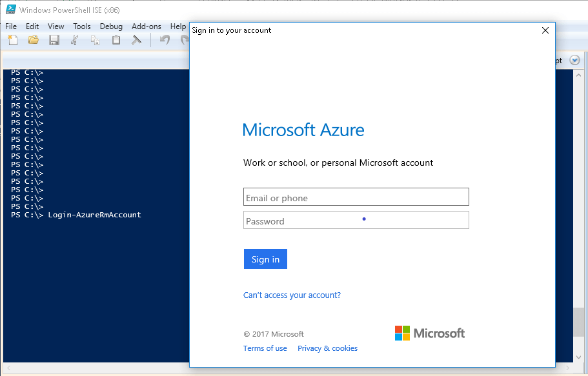Open the Terms of use link

(265, 348)
